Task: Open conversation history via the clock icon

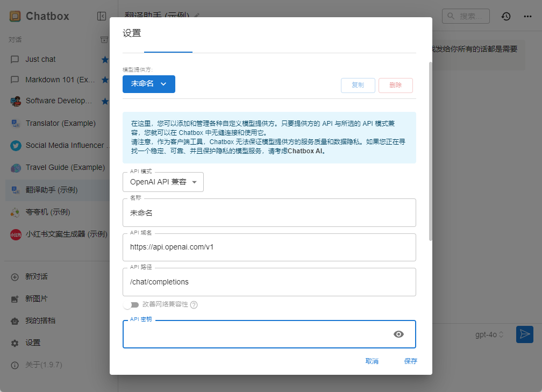Action: pyautogui.click(x=505, y=16)
